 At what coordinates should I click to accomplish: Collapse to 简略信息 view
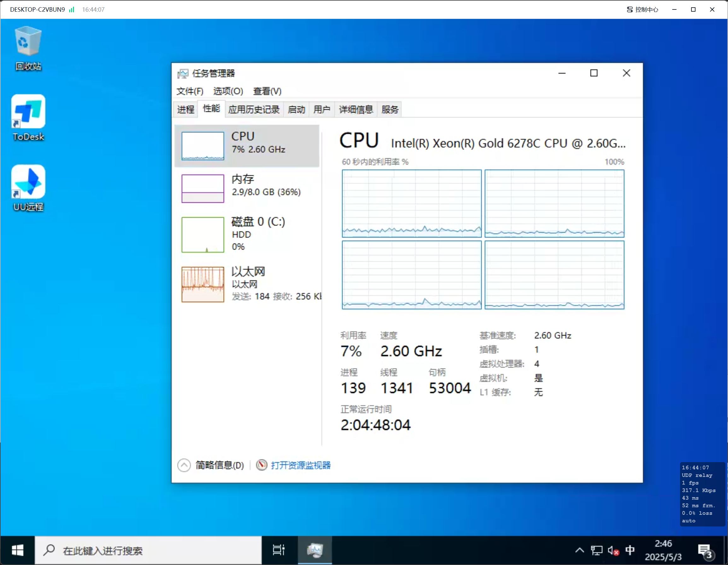219,465
